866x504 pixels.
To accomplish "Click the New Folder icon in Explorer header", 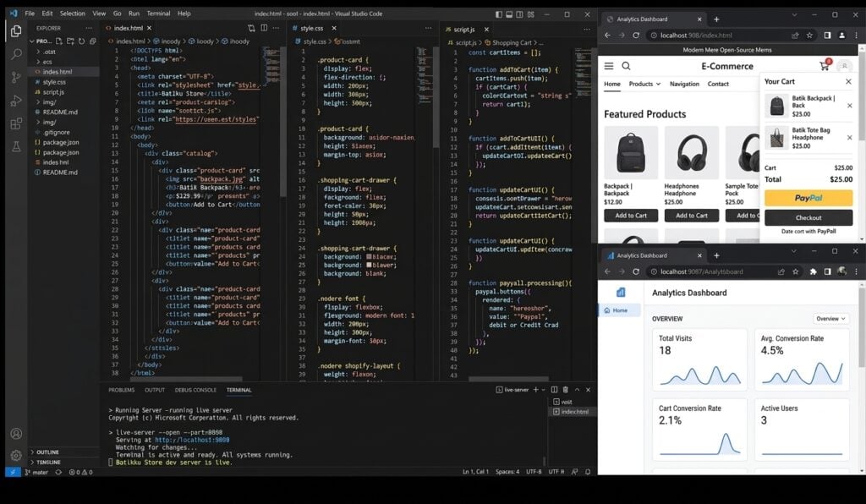I will pos(70,41).
